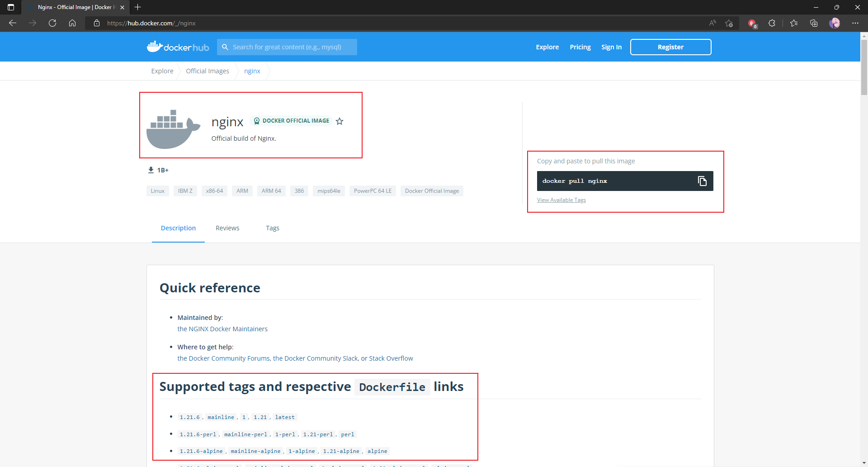Image resolution: width=868 pixels, height=467 pixels.
Task: Click the Register button
Action: coord(670,47)
